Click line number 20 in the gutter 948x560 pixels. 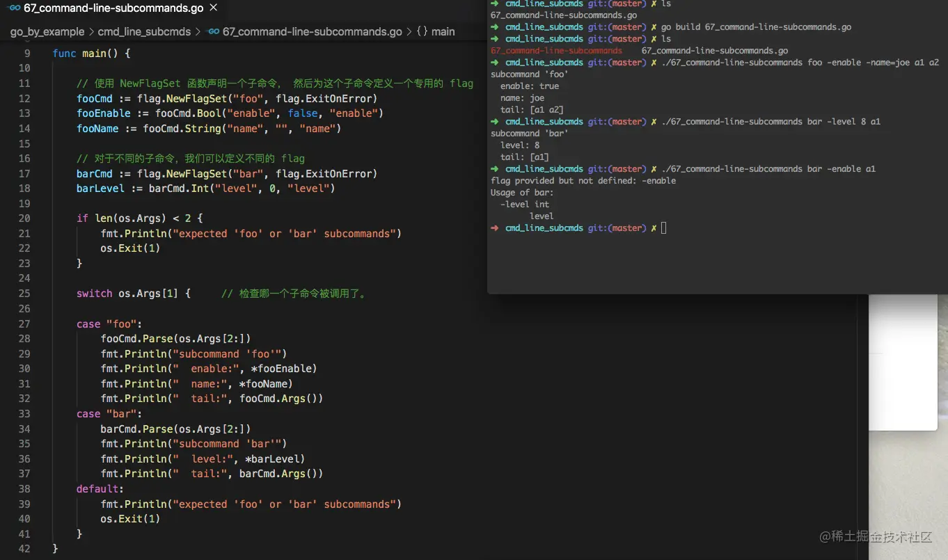pyautogui.click(x=24, y=218)
